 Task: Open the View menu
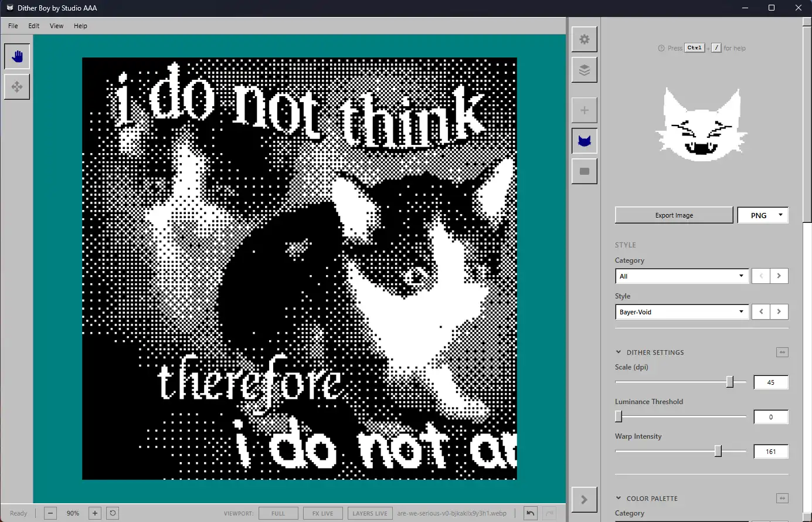pyautogui.click(x=57, y=26)
